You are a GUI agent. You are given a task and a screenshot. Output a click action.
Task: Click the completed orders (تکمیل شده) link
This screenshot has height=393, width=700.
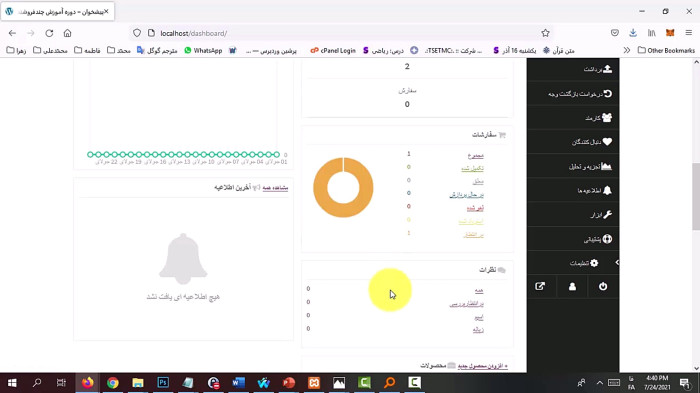pos(472,168)
